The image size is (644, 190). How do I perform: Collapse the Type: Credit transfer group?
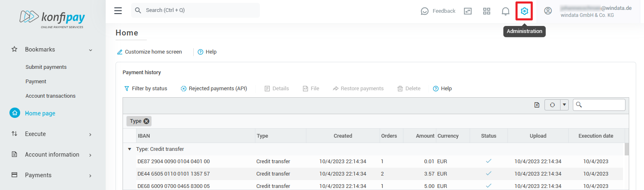coord(130,149)
